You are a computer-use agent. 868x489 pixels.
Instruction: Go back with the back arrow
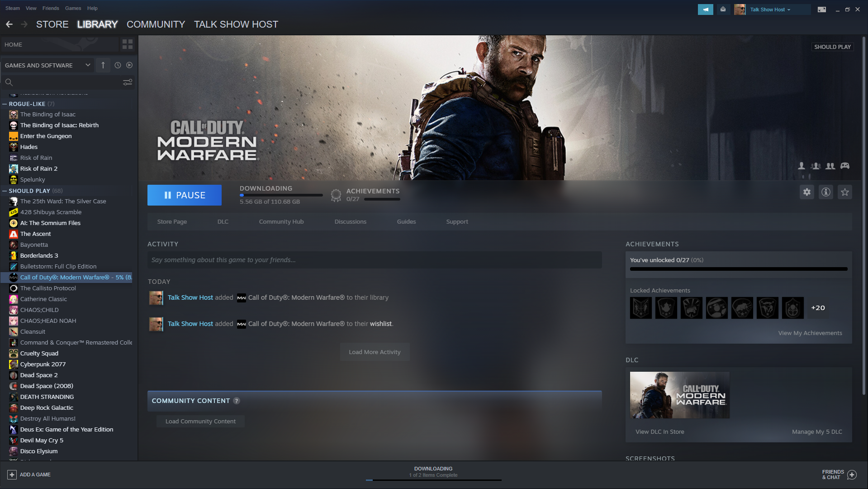coord(9,24)
